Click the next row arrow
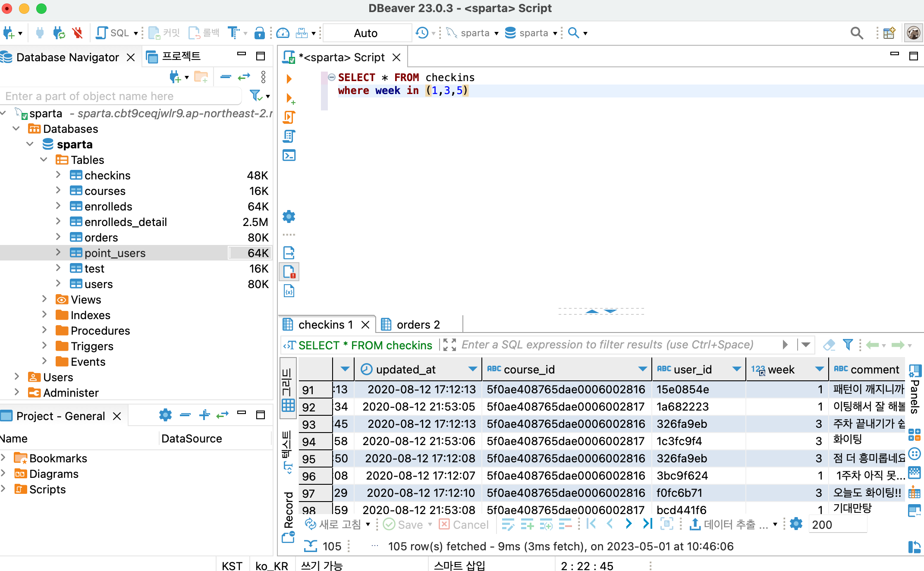 click(x=629, y=524)
